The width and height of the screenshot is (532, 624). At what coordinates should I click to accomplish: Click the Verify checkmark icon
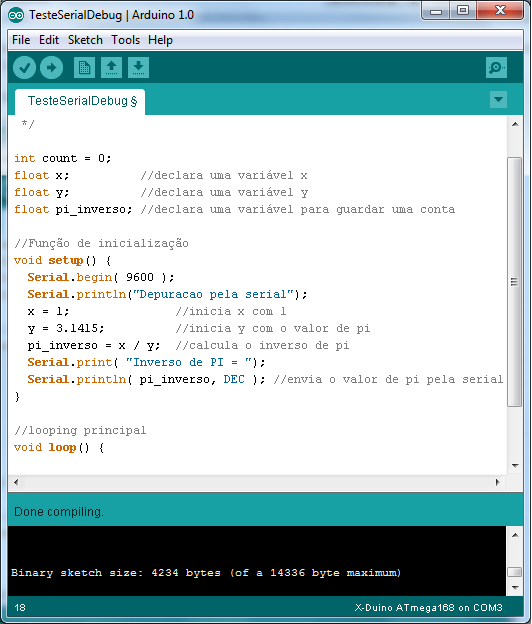tap(24, 68)
